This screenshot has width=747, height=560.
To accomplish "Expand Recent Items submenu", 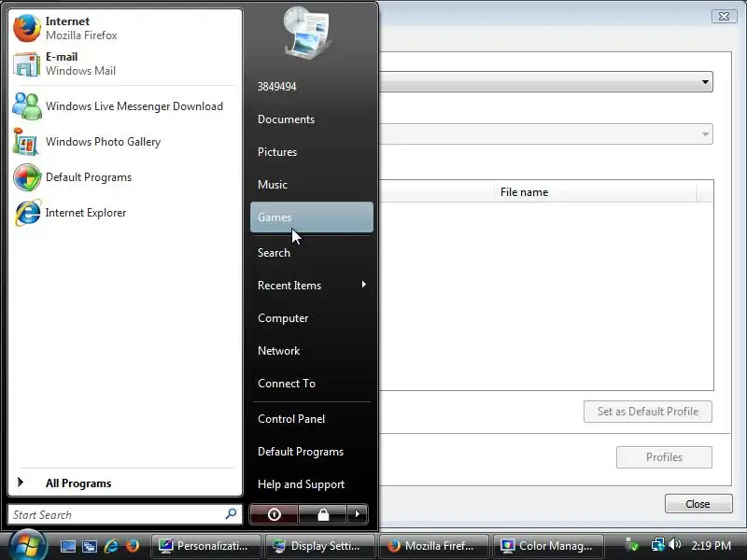I will click(312, 286).
